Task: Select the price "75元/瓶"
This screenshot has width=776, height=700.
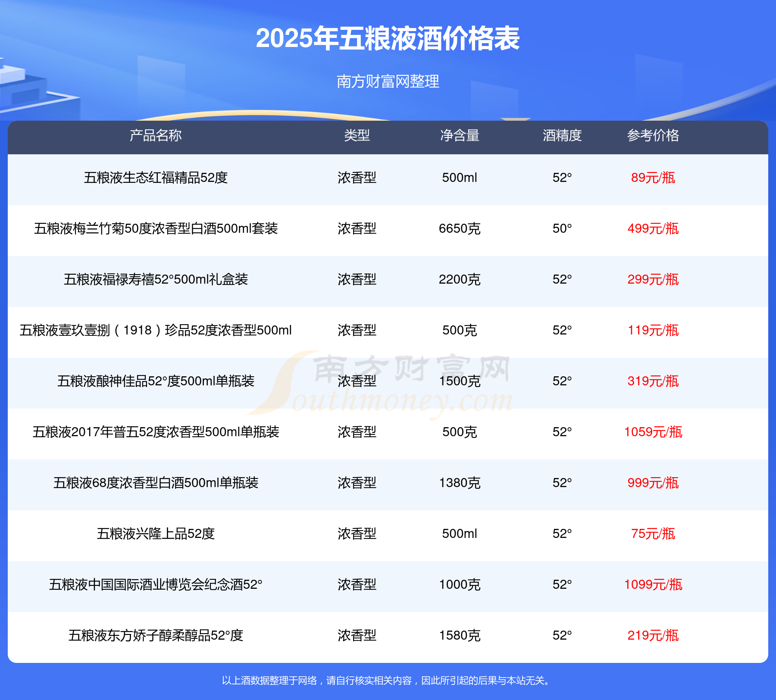Action: (653, 534)
